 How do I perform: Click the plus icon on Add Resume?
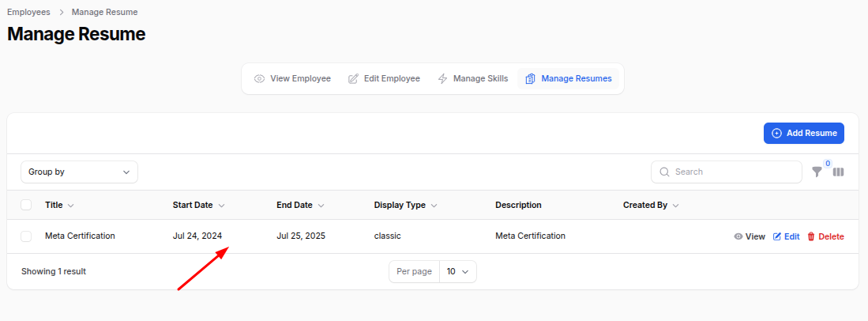[x=776, y=134]
